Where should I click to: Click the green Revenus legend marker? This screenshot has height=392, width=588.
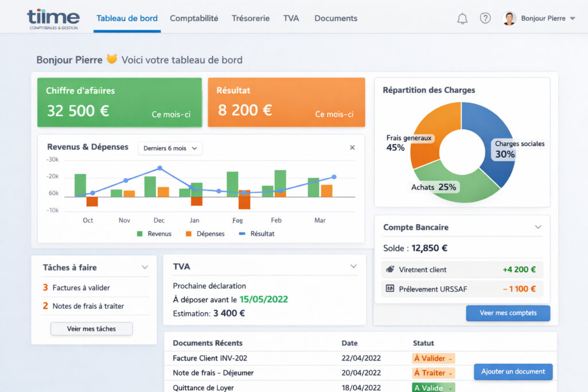(x=140, y=234)
